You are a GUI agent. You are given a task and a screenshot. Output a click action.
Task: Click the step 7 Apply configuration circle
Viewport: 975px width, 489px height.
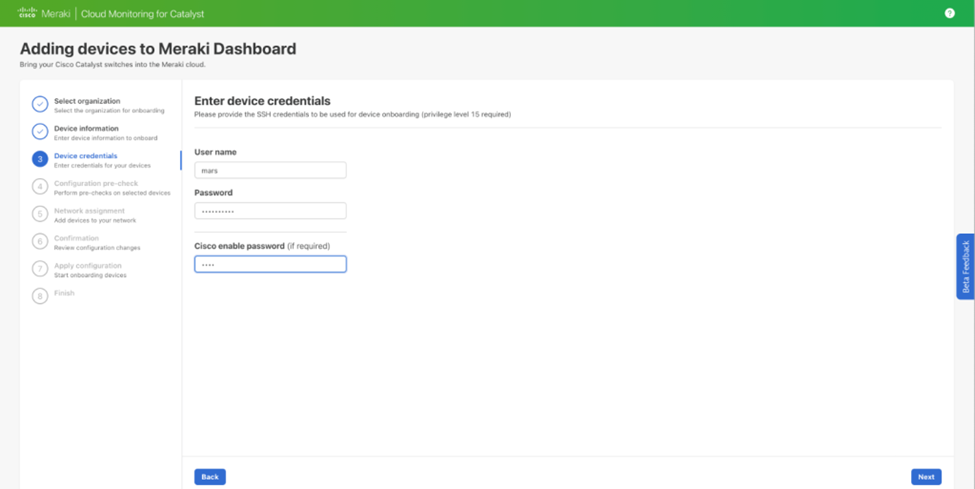coord(40,269)
